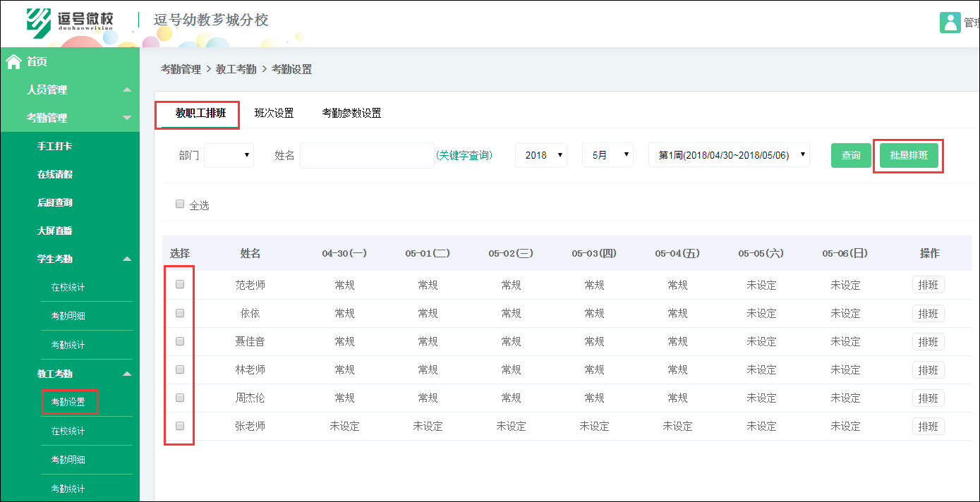Enable the 全选 select-all checkbox

click(x=180, y=204)
